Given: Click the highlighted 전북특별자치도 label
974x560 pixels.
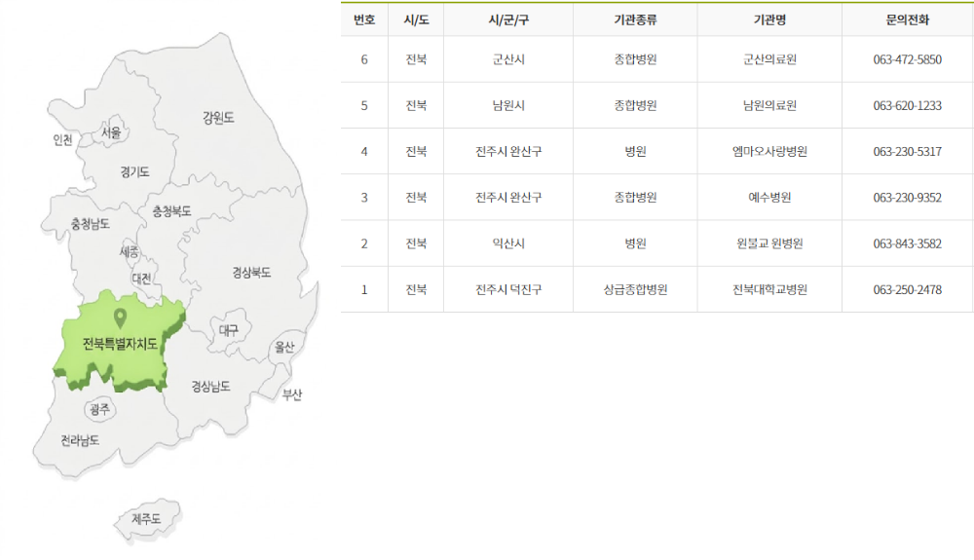Looking at the screenshot, I should [x=120, y=344].
